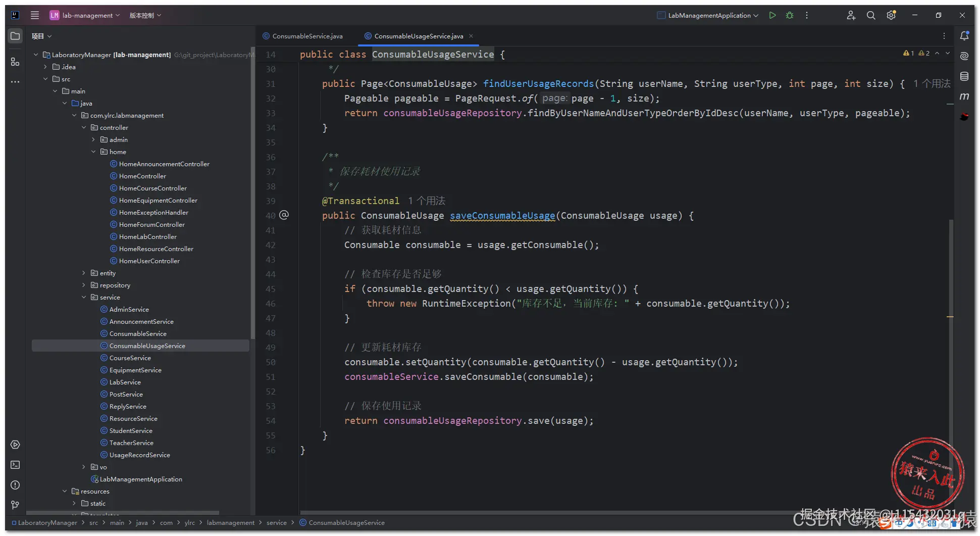Open the AI Assistant spiral icon

point(964,56)
